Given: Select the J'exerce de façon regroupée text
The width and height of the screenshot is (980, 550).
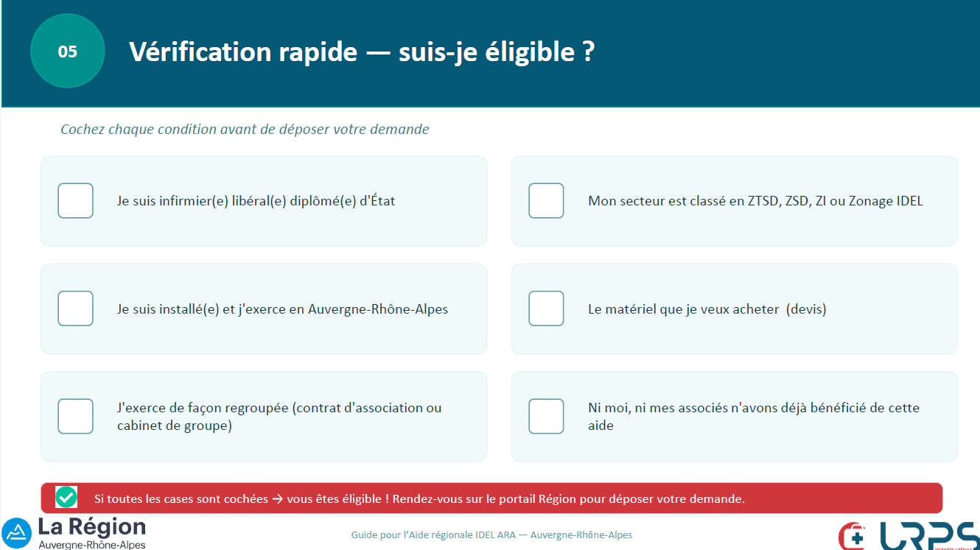Looking at the screenshot, I should 279,417.
